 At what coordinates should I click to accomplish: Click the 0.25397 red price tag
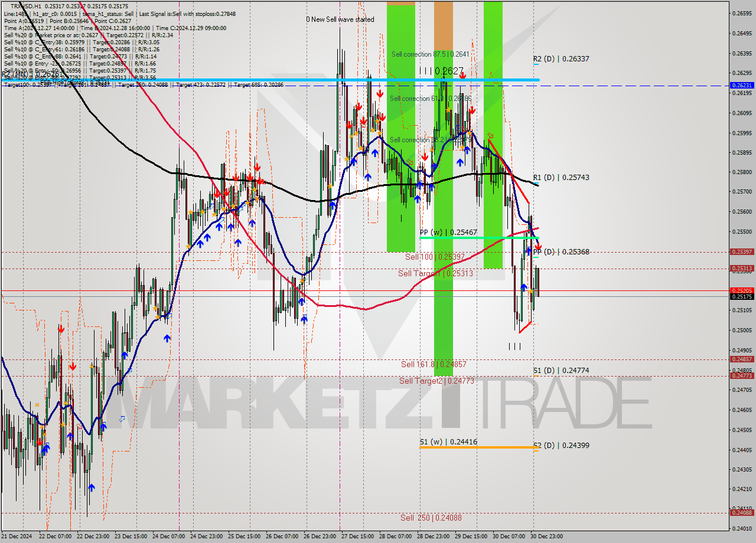point(742,251)
